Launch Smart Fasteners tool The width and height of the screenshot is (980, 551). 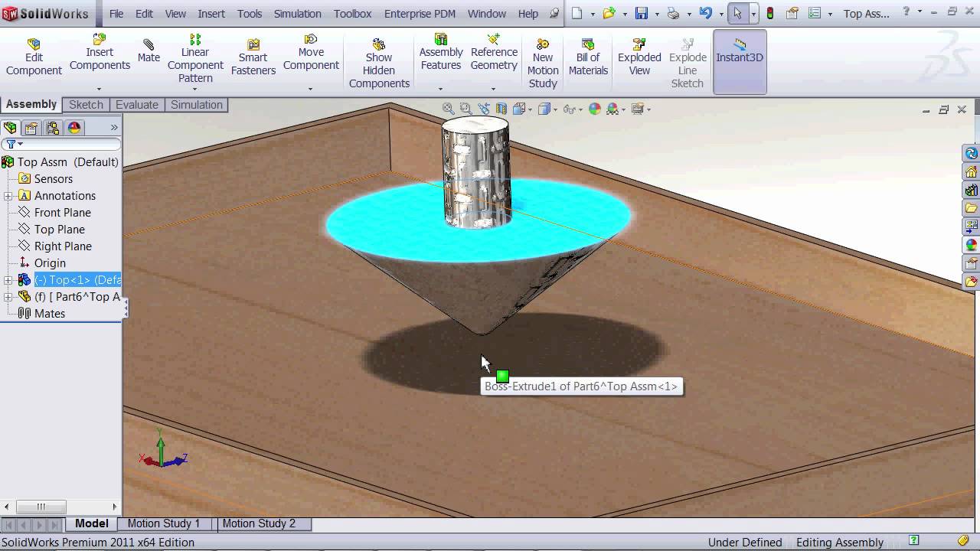click(253, 57)
